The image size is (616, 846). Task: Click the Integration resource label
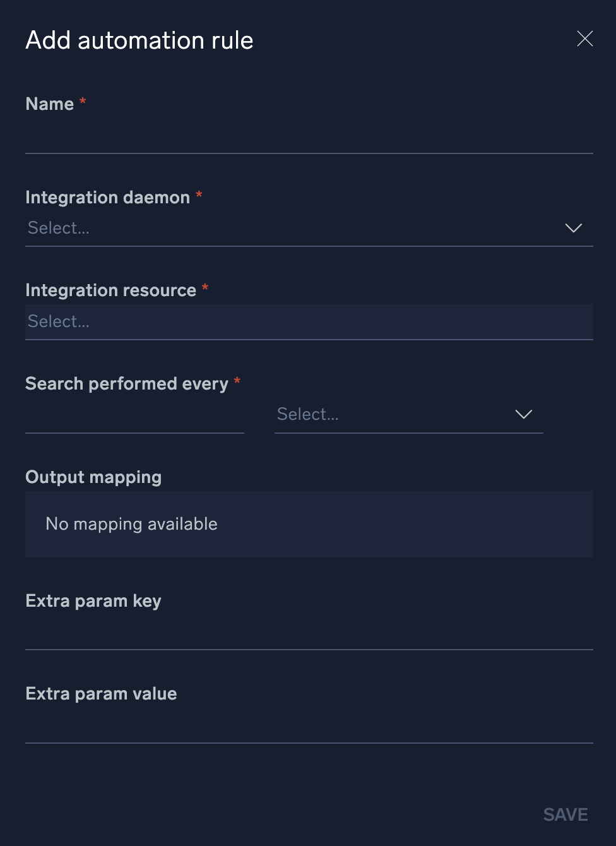[x=110, y=290]
